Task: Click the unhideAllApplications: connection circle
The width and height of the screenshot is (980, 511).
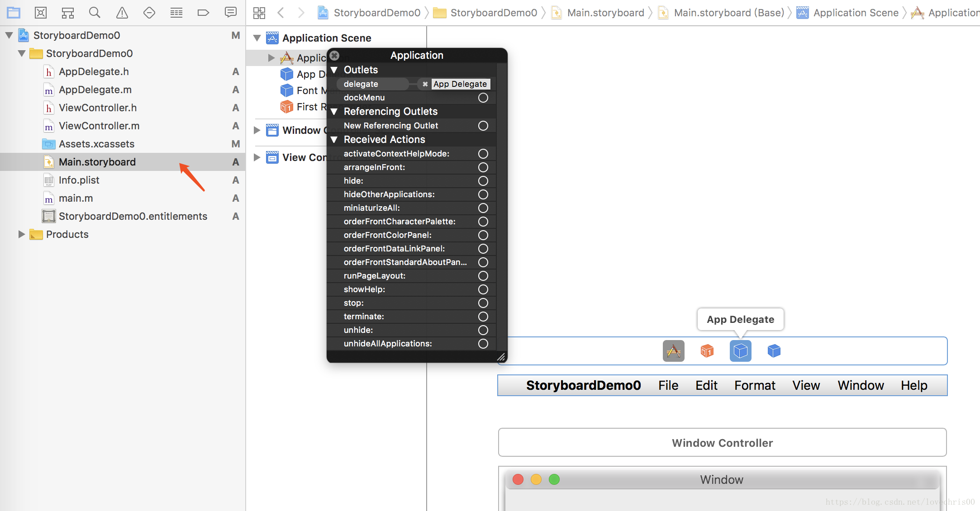Action: point(483,344)
